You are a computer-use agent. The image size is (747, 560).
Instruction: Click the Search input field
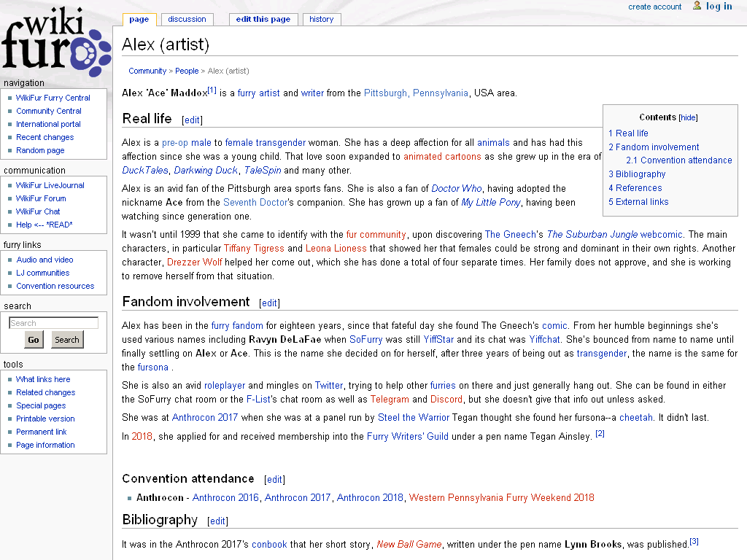tap(53, 323)
